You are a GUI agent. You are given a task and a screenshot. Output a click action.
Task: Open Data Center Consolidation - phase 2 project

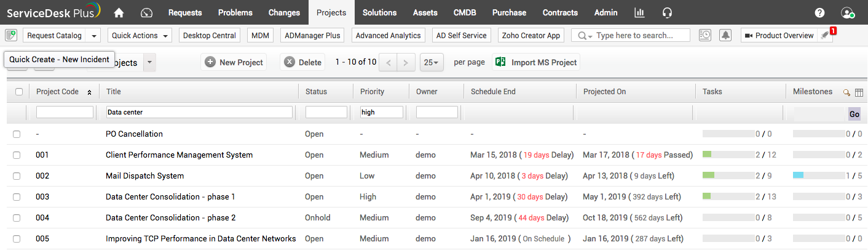click(170, 218)
